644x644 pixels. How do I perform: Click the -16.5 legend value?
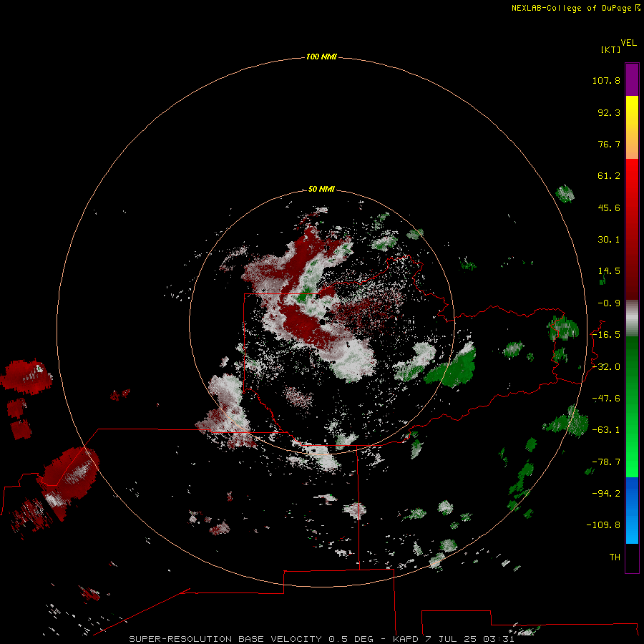[x=606, y=335]
